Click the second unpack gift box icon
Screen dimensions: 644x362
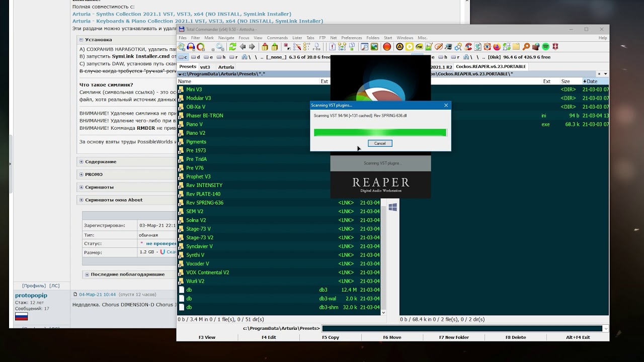click(x=275, y=47)
